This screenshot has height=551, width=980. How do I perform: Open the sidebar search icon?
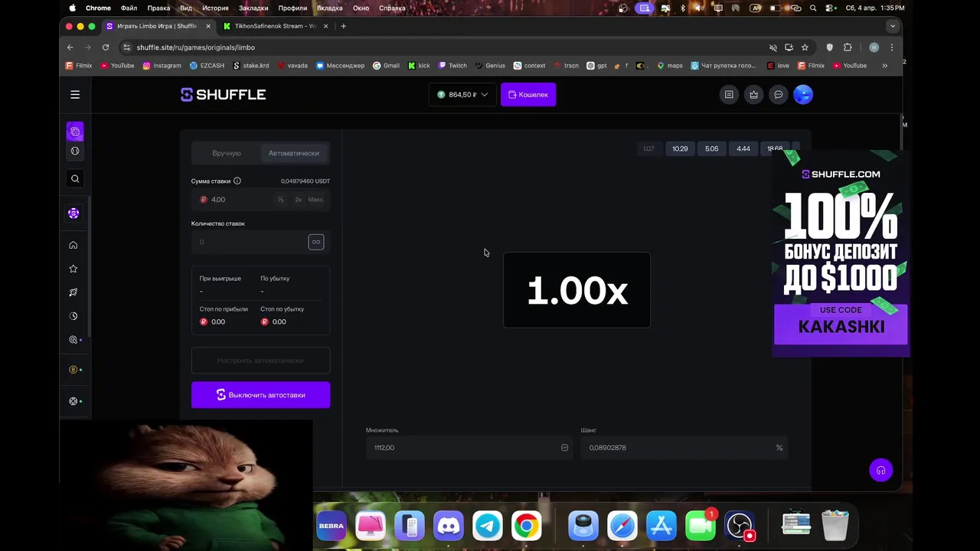(x=75, y=178)
